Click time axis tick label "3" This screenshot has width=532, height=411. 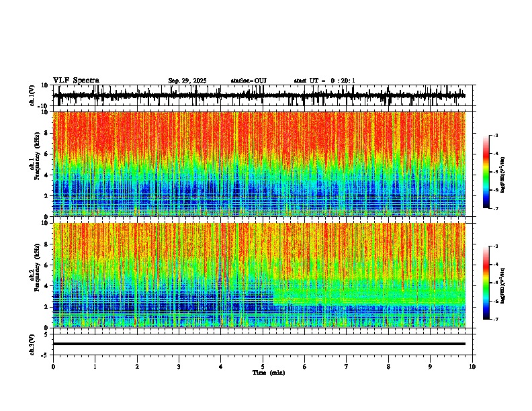179,367
